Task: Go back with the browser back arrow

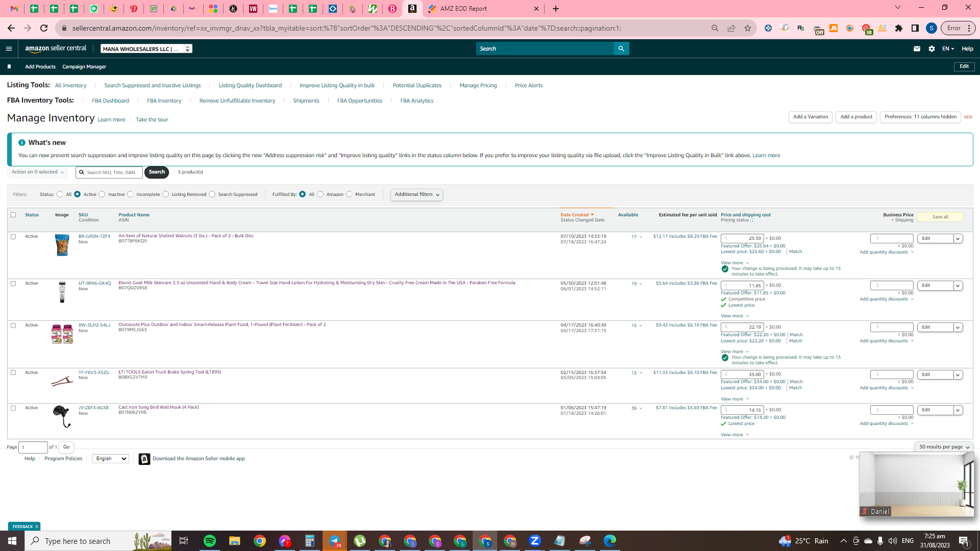Action: point(11,29)
